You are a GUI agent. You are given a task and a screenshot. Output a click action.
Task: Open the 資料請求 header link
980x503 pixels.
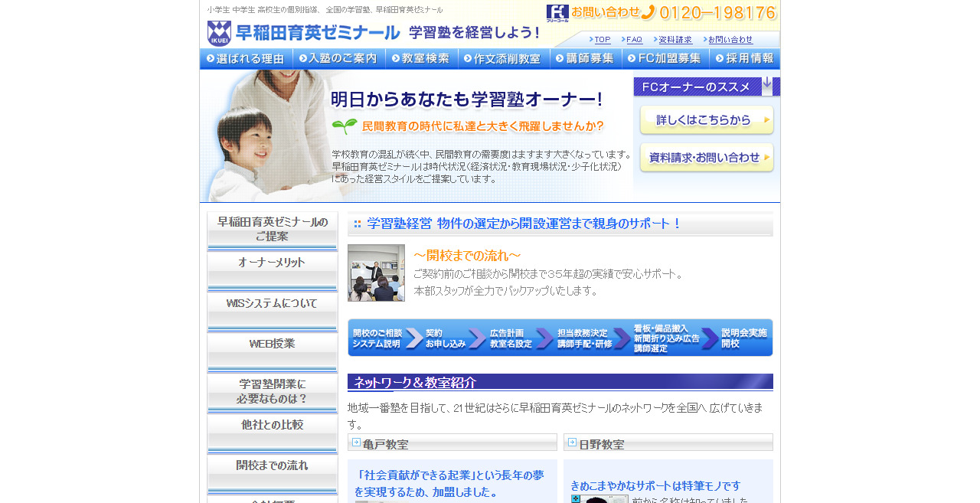[674, 40]
